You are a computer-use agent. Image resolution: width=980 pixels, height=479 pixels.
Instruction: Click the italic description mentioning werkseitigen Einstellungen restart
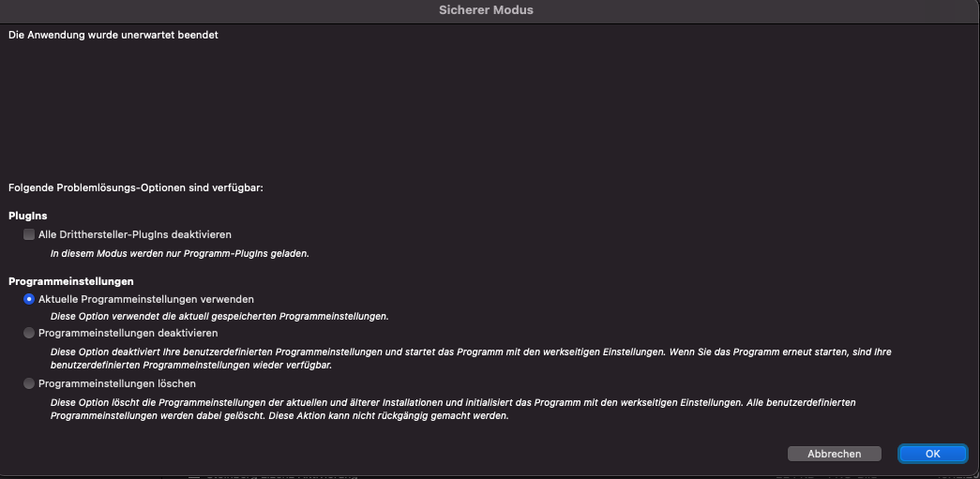[x=471, y=358]
